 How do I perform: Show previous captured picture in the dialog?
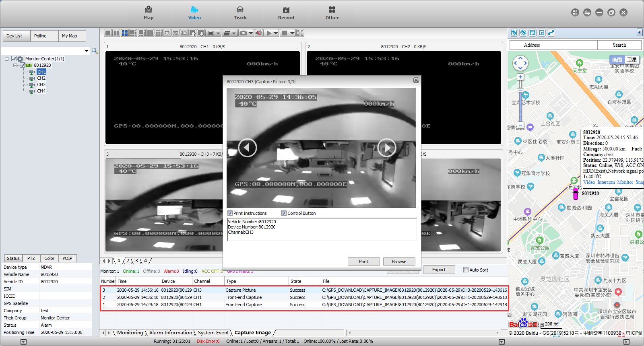(x=248, y=148)
